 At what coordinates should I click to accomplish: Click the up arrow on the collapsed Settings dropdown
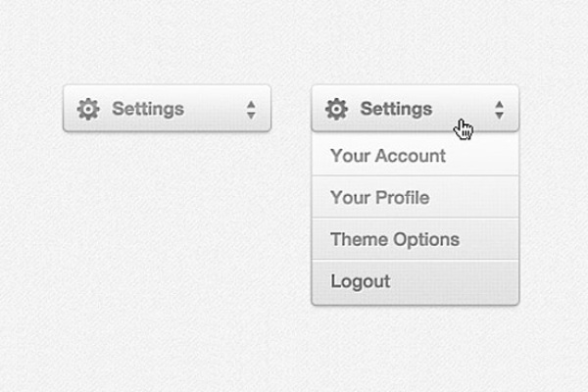coord(251,103)
